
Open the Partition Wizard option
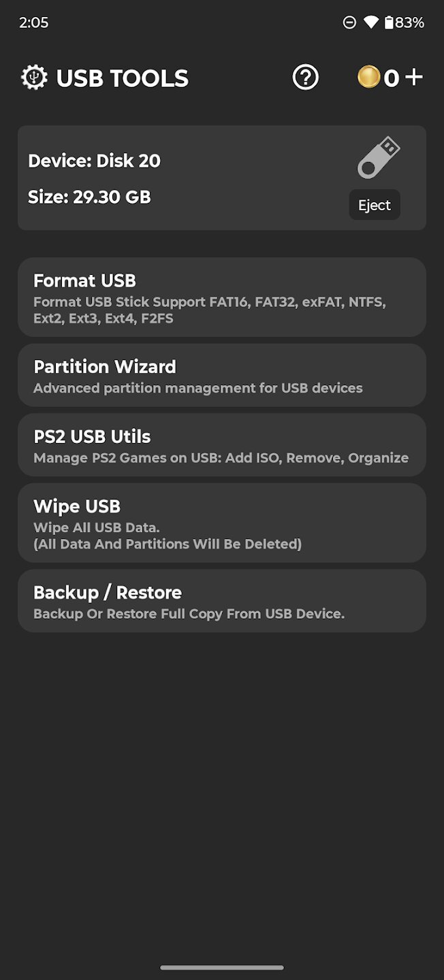[x=222, y=375]
